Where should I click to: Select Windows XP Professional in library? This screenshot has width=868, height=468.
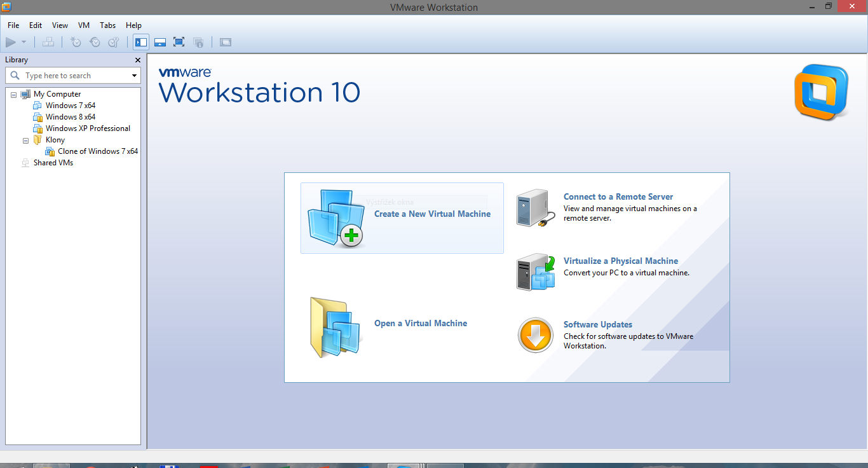coord(88,128)
